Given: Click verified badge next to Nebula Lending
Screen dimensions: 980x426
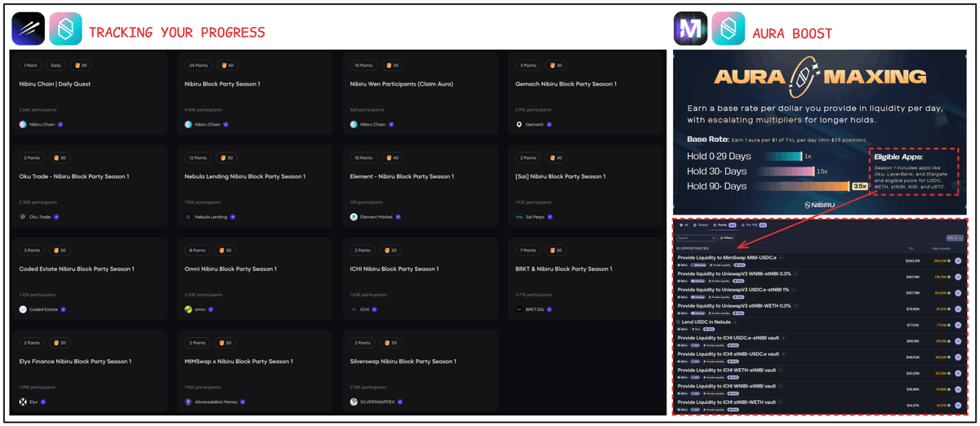Looking at the screenshot, I should pyautogui.click(x=233, y=217).
